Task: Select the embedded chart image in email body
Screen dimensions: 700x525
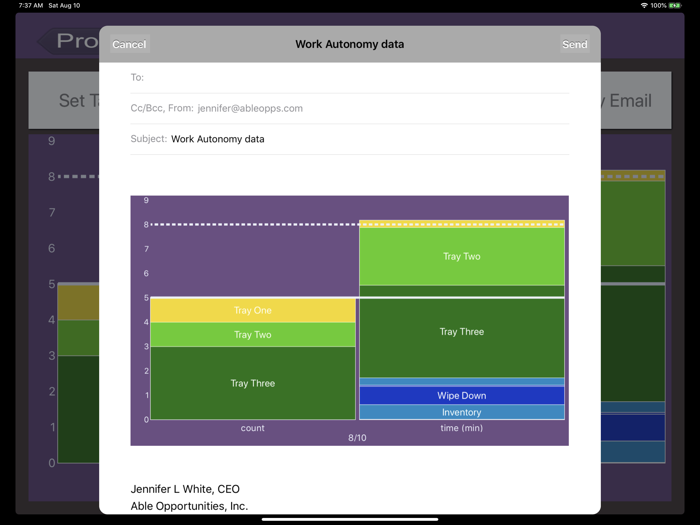Action: tap(350, 321)
